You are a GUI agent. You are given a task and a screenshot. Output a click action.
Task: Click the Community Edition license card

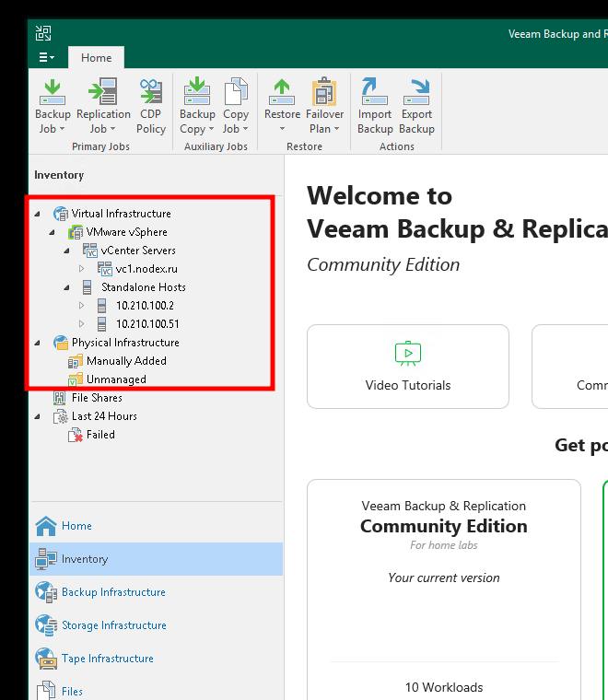(444, 589)
